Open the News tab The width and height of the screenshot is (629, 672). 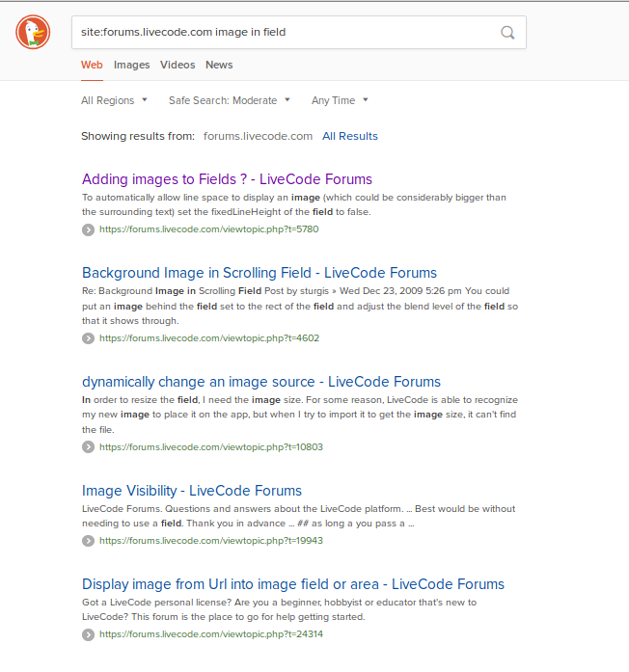coord(219,65)
